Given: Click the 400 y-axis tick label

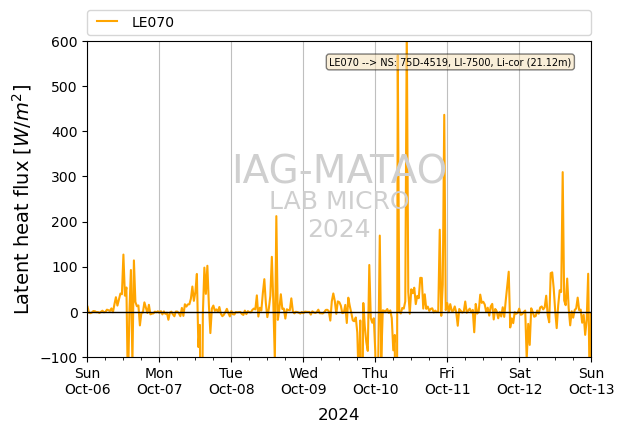Looking at the screenshot, I should [64, 132].
